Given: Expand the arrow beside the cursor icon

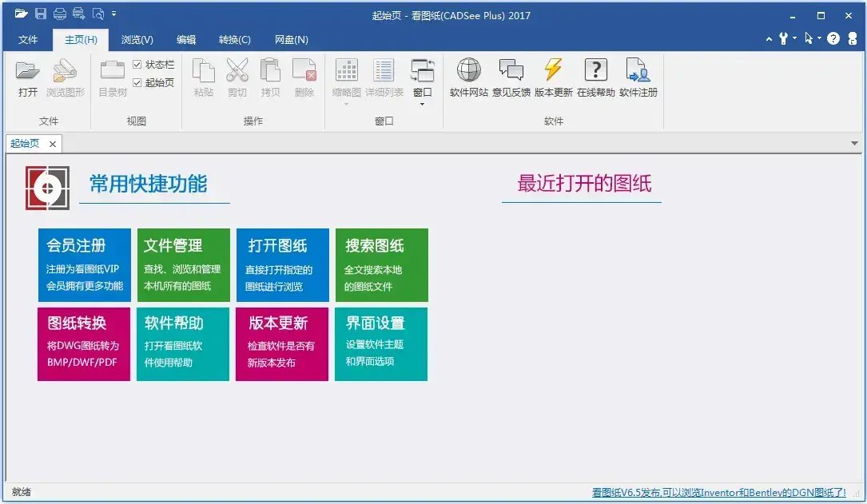Looking at the screenshot, I should 819,38.
